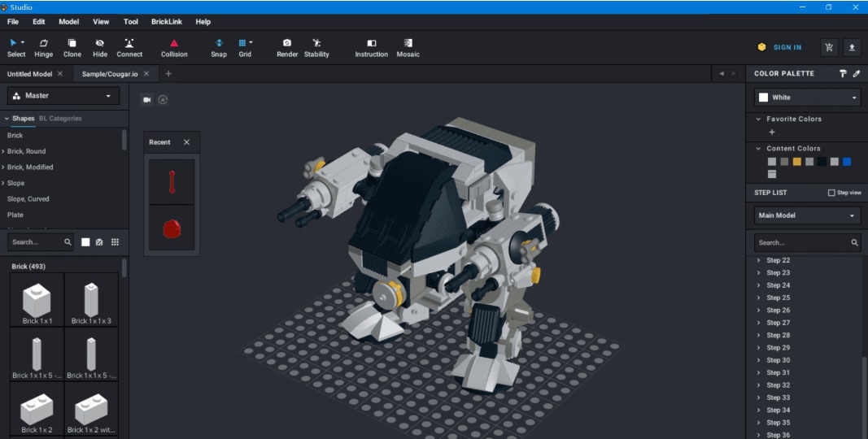Pick the yellow content color swatch

click(x=796, y=162)
